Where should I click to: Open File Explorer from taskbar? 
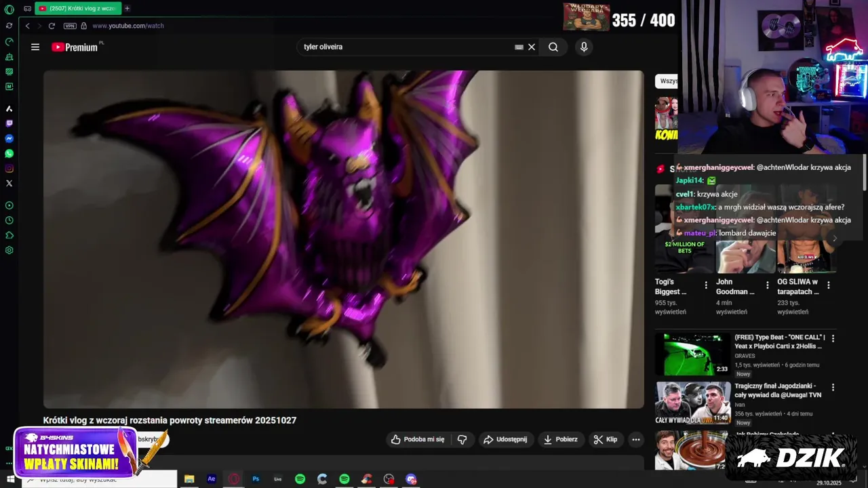click(189, 479)
